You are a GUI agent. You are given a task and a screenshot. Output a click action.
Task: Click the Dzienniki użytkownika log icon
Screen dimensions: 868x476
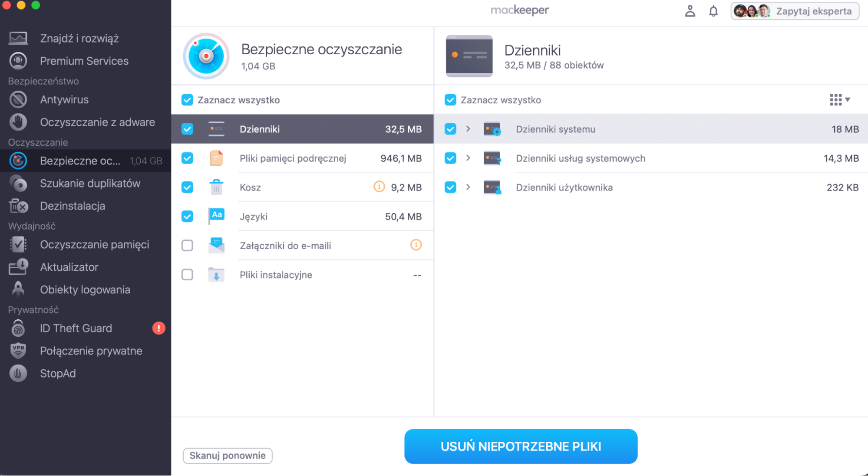492,187
